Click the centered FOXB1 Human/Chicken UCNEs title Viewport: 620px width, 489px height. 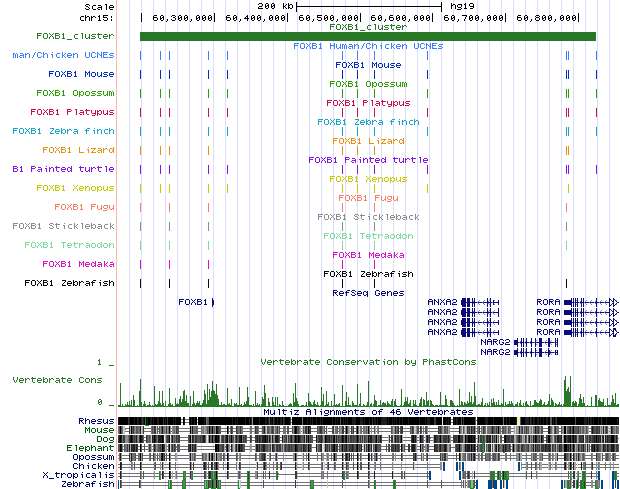(367, 46)
